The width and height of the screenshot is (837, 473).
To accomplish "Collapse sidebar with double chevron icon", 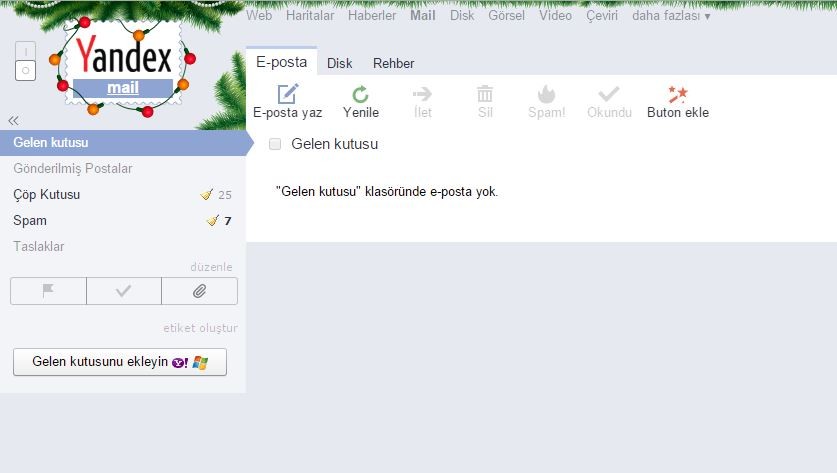I will [13, 120].
